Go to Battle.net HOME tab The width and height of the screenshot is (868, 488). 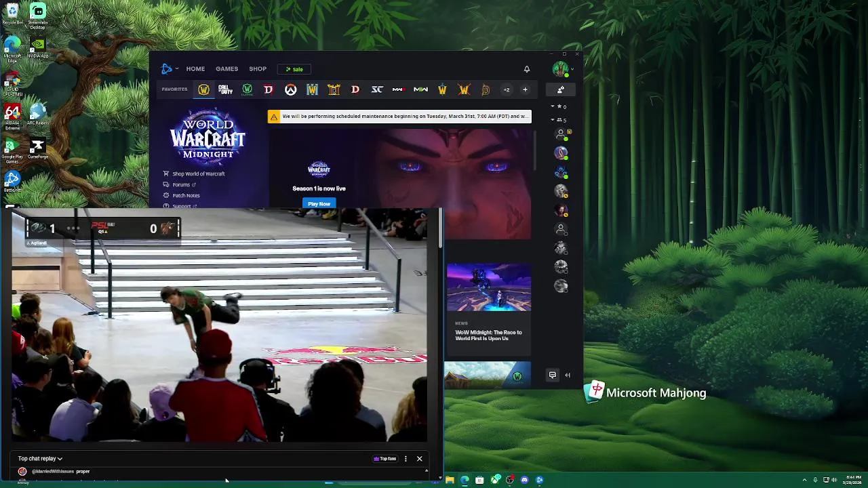195,69
